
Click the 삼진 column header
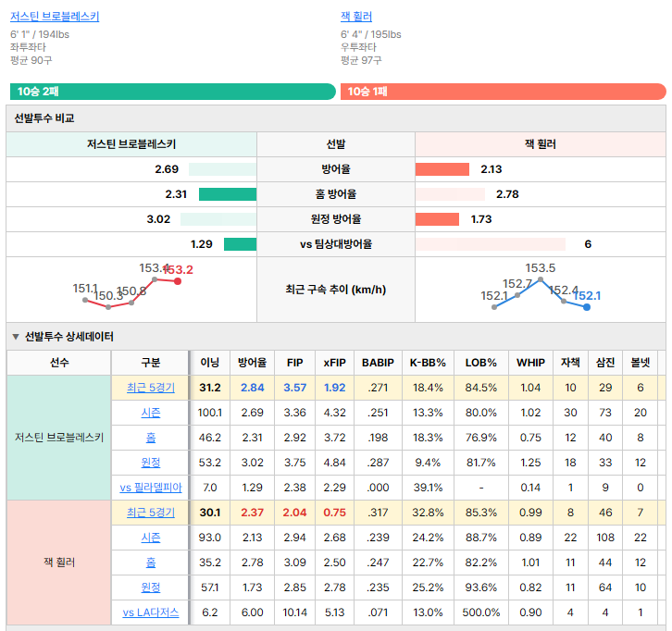[605, 363]
